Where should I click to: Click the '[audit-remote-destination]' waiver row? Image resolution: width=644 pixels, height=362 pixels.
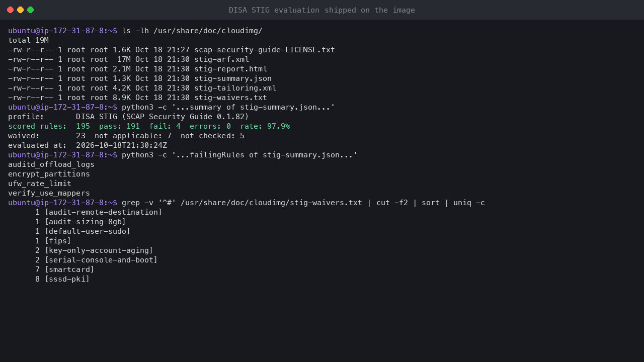click(x=99, y=212)
